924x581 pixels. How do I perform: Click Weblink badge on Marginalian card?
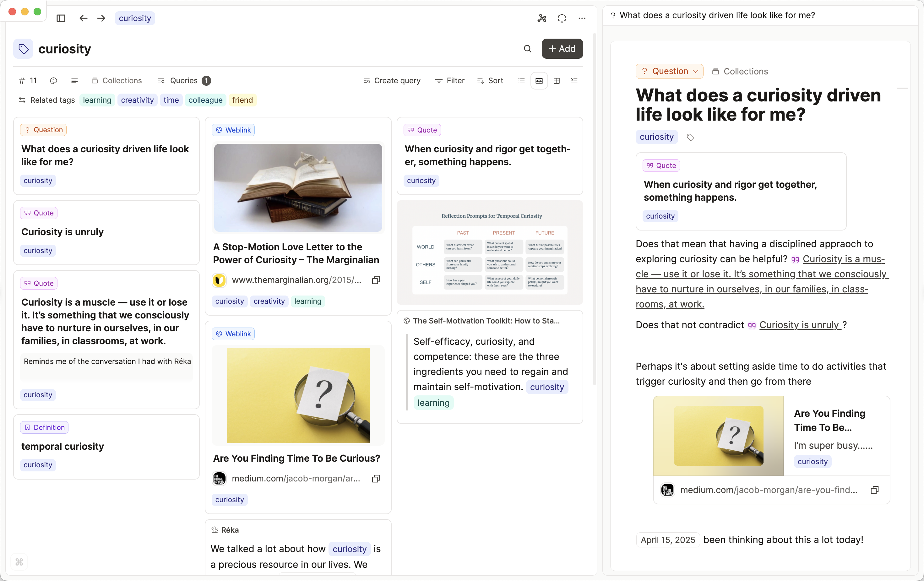pos(233,130)
